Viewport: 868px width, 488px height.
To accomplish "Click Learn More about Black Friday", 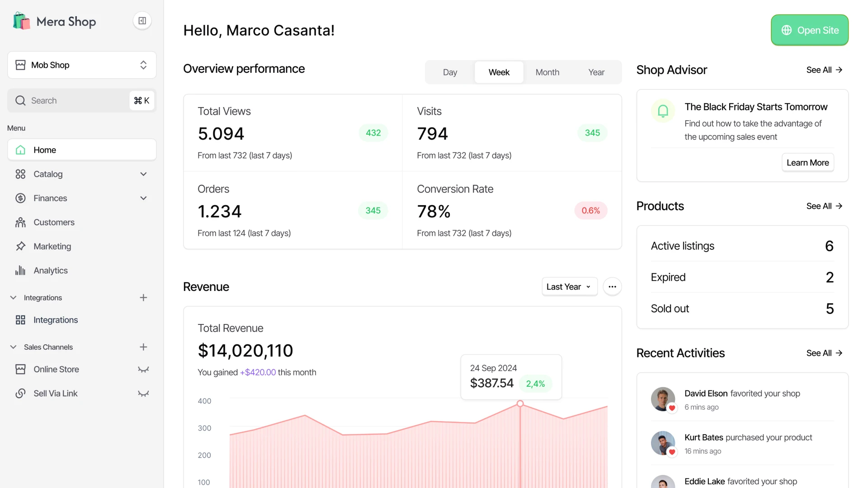I will click(x=807, y=162).
